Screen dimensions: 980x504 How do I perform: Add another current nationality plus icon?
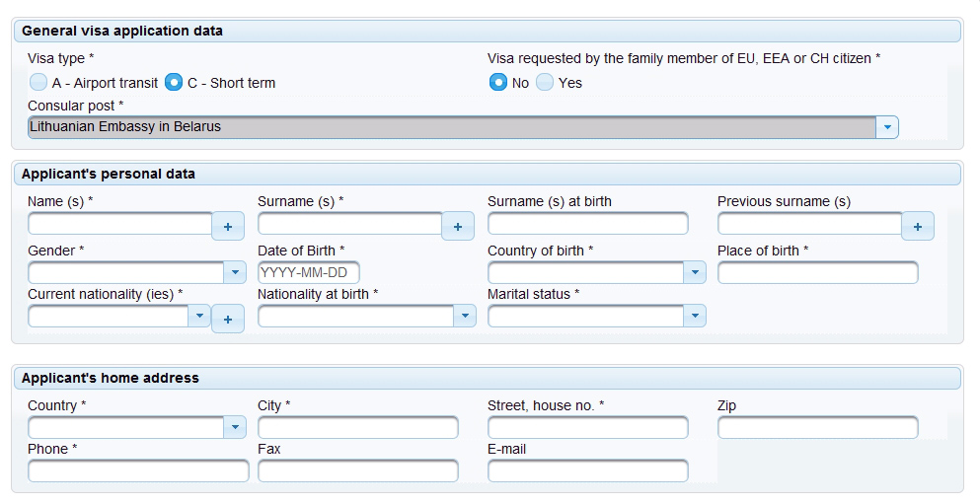pos(228,319)
